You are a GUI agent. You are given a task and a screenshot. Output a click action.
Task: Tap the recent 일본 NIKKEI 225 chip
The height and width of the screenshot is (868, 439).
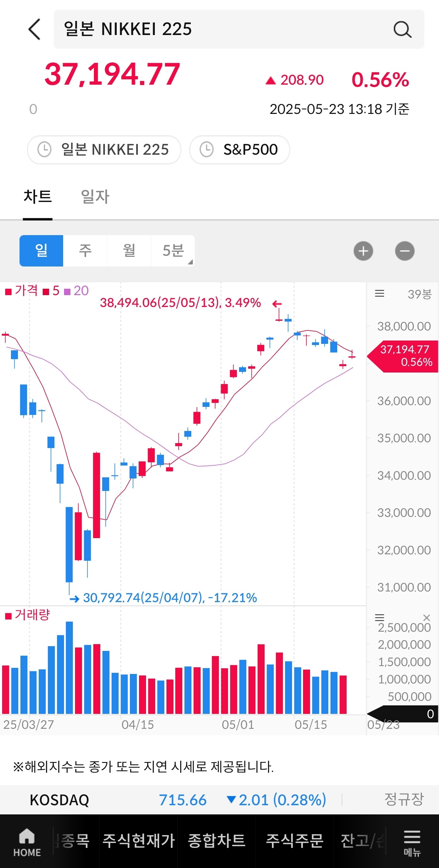click(104, 150)
